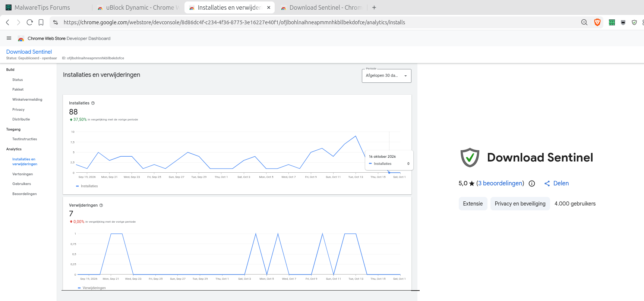
Task: Open the Brave Shields lion icon
Action: [x=597, y=22]
